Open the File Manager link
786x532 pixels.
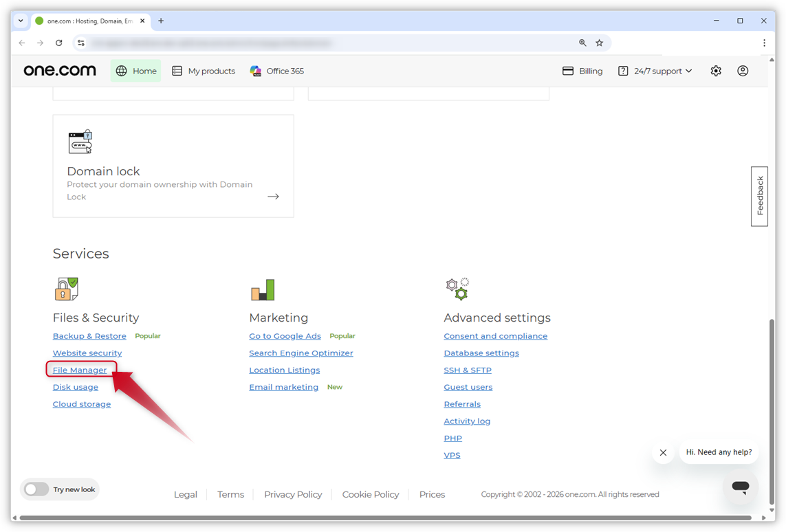tap(78, 370)
